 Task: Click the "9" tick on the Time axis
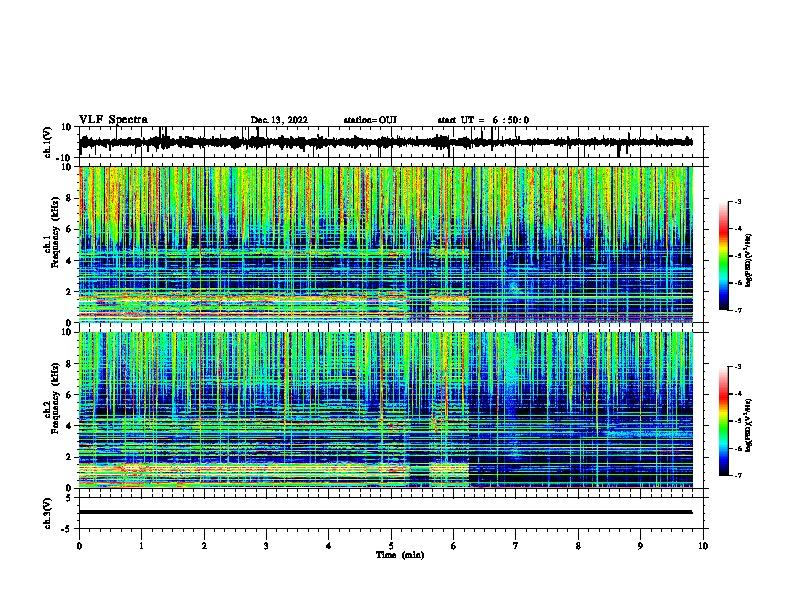pyautogui.click(x=640, y=546)
